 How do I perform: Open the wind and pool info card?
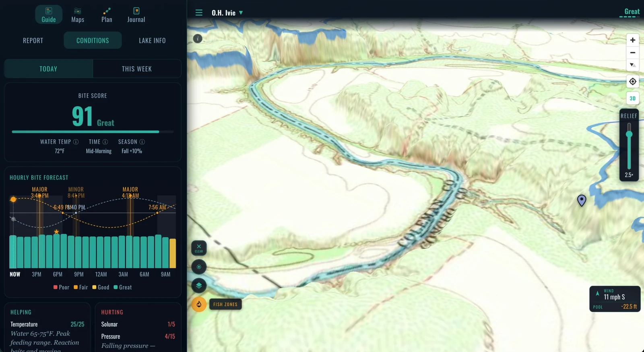pos(615,299)
